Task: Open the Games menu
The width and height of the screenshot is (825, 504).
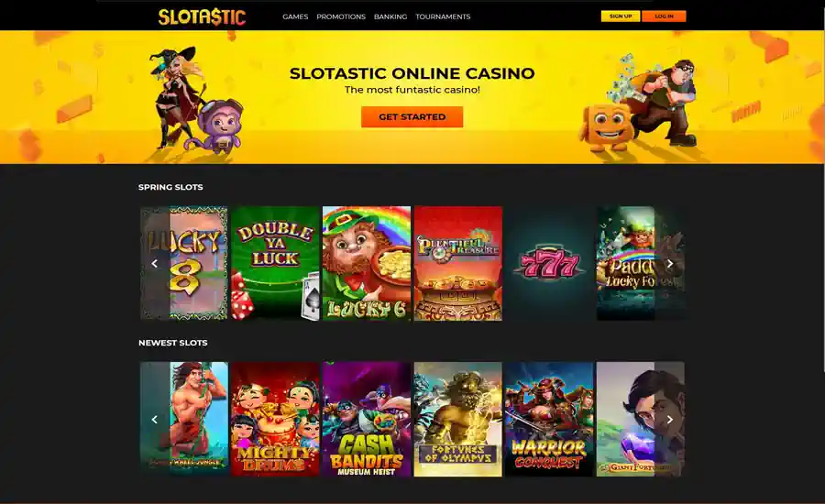Action: (295, 16)
